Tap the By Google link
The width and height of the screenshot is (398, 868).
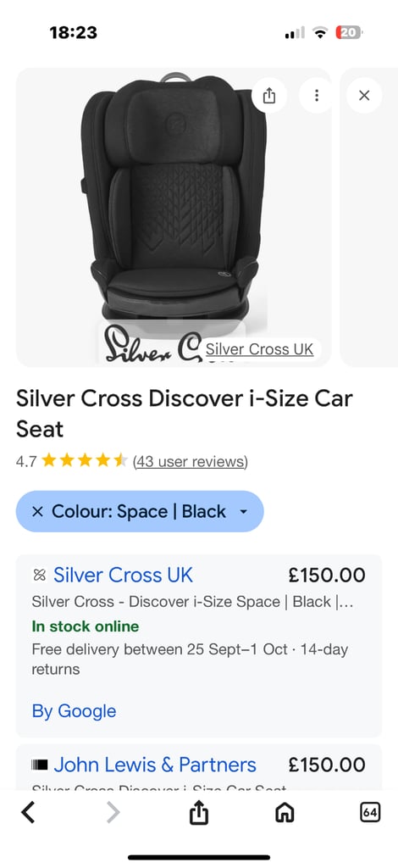[74, 711]
